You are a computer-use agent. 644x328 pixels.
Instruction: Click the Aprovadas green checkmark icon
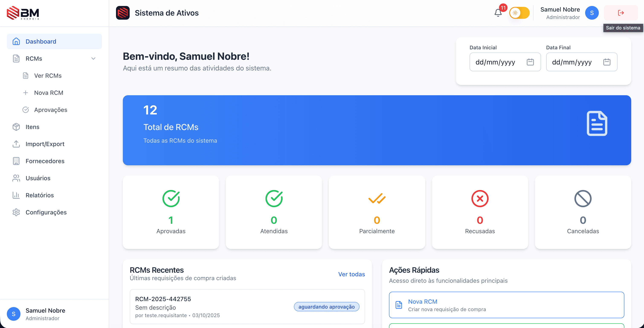(171, 199)
